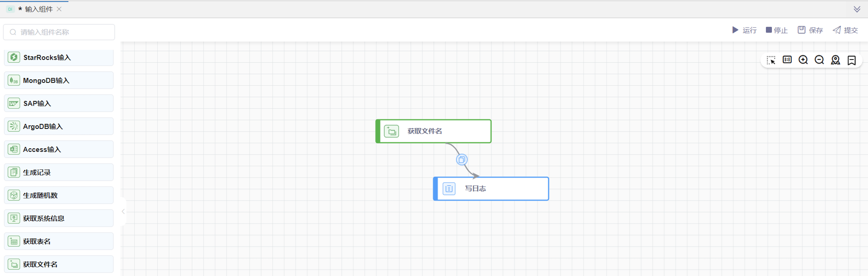This screenshot has width=868, height=276.
Task: Click the dice icon beside 生成随机数
Action: (x=14, y=195)
